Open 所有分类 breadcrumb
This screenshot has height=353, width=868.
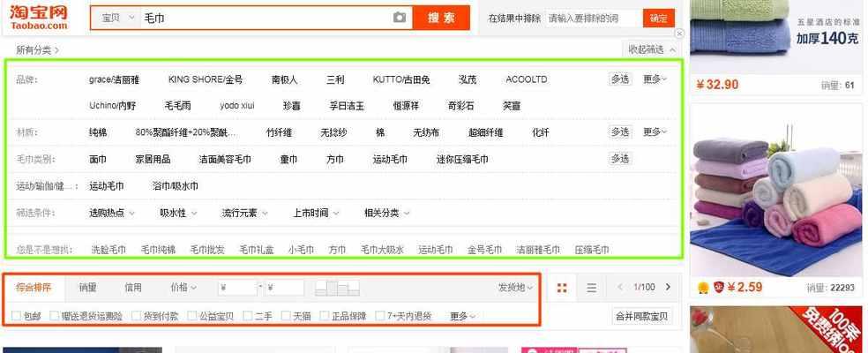click(37, 50)
